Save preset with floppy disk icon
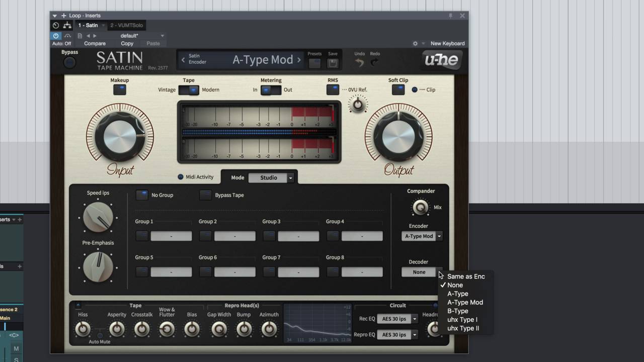 [333, 63]
